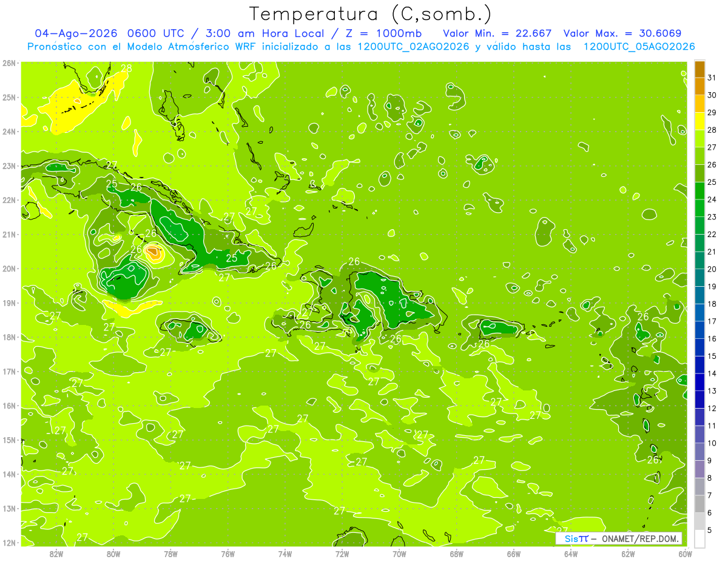Pick the dark blue swatch between 13 and 14
This screenshot has width=728, height=562.
coord(699,382)
